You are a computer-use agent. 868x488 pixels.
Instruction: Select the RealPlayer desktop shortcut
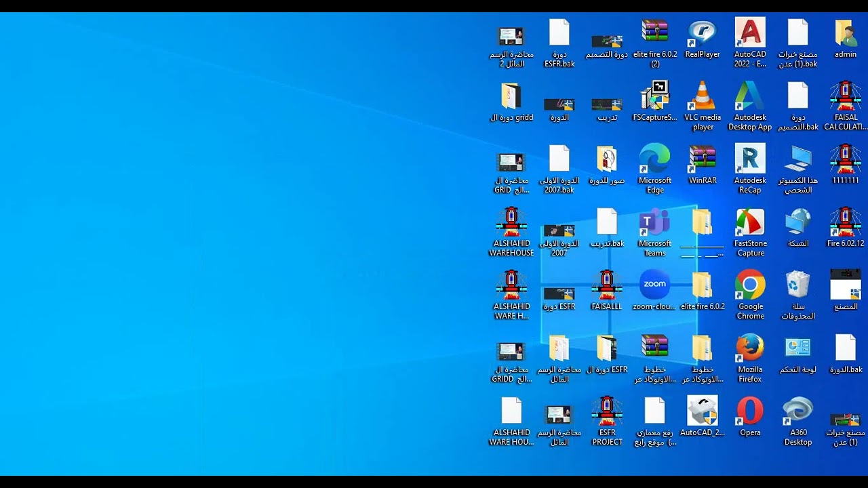click(x=703, y=39)
